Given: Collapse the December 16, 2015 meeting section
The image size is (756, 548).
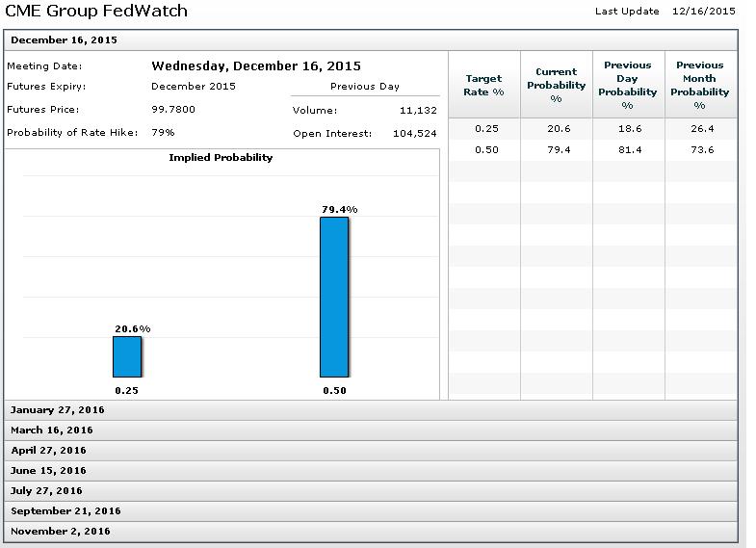Looking at the screenshot, I should coord(370,40).
